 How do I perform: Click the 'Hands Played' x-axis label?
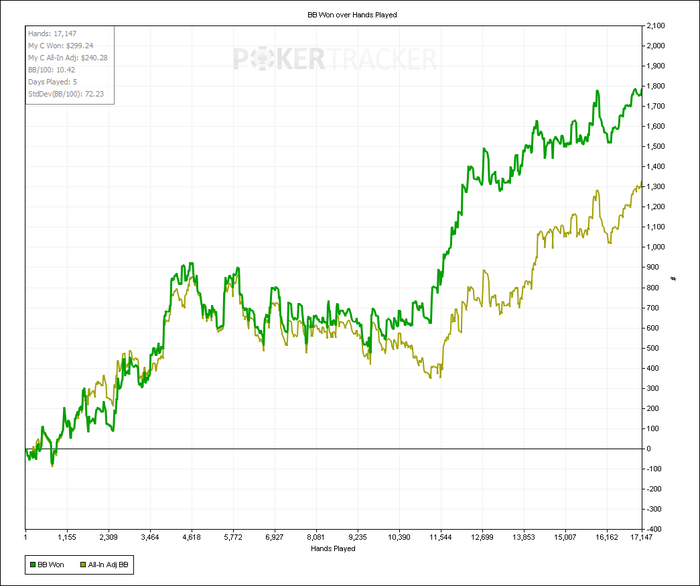pyautogui.click(x=333, y=548)
